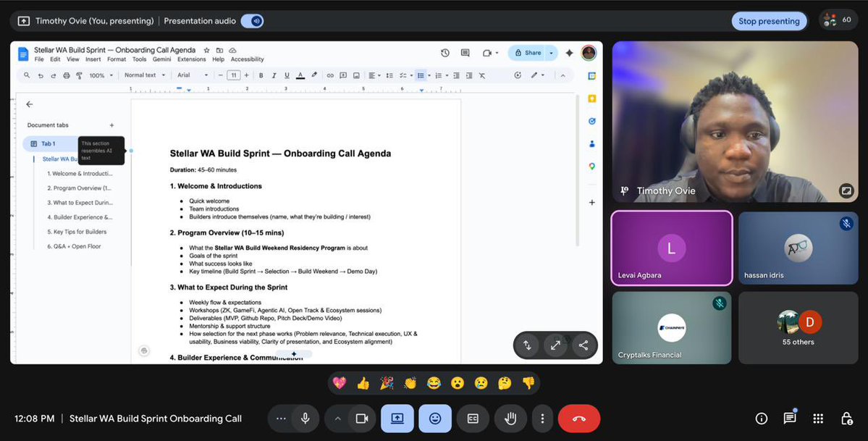Open the text alignment dropdown

pos(375,75)
